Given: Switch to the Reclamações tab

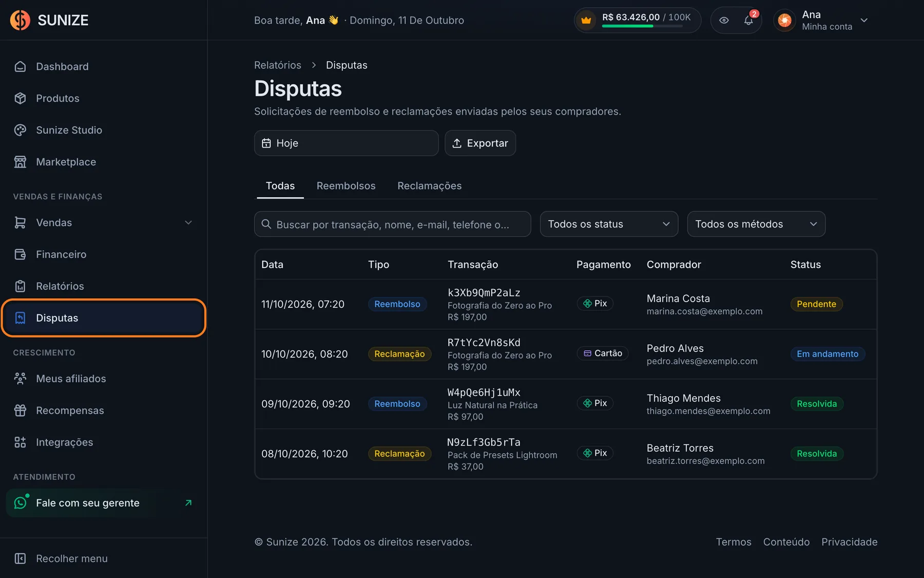Looking at the screenshot, I should (429, 186).
